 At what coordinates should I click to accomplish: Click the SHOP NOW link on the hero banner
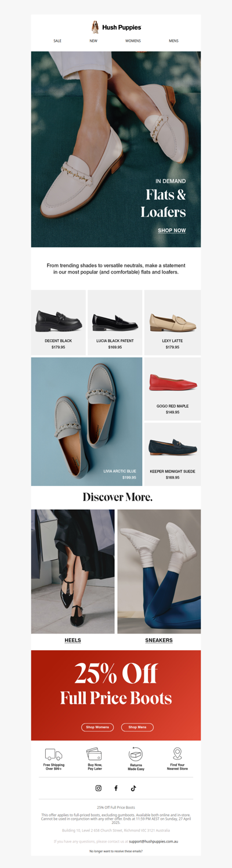click(172, 230)
